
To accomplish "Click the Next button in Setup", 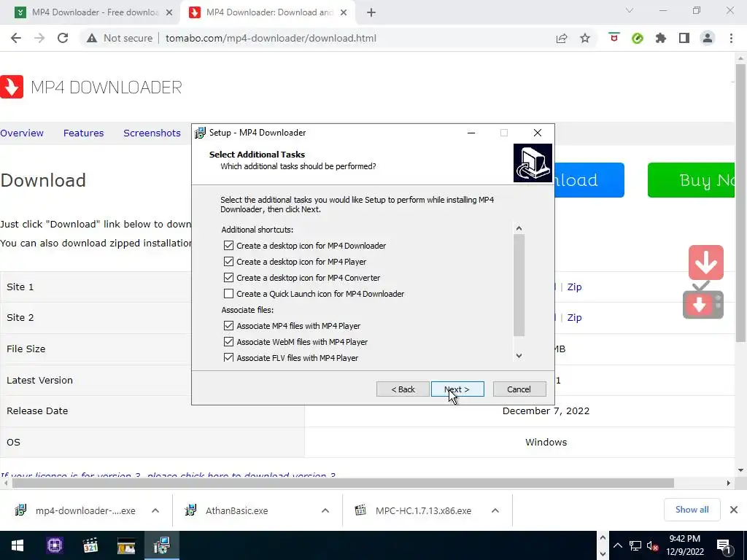I will pyautogui.click(x=457, y=389).
